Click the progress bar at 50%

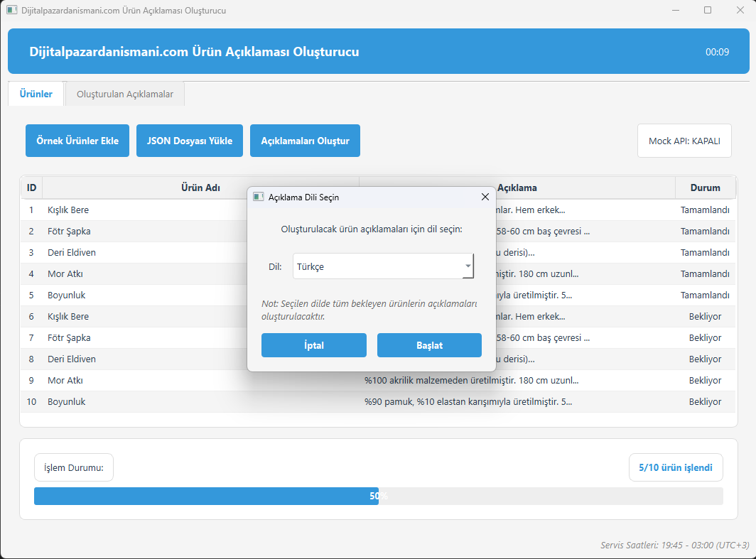(x=379, y=496)
